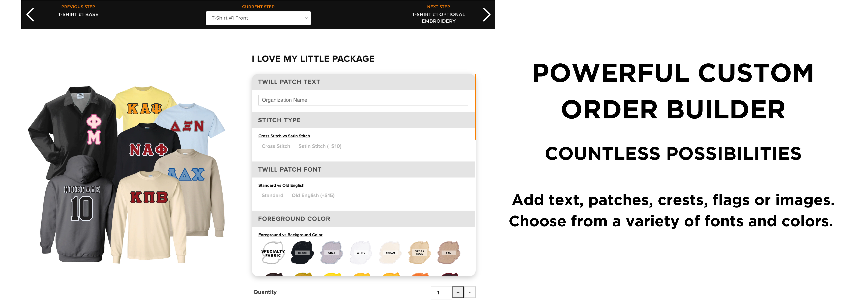Select Satin Stitch (+$10) option
Image resolution: width=868 pixels, height=302 pixels.
pos(320,146)
